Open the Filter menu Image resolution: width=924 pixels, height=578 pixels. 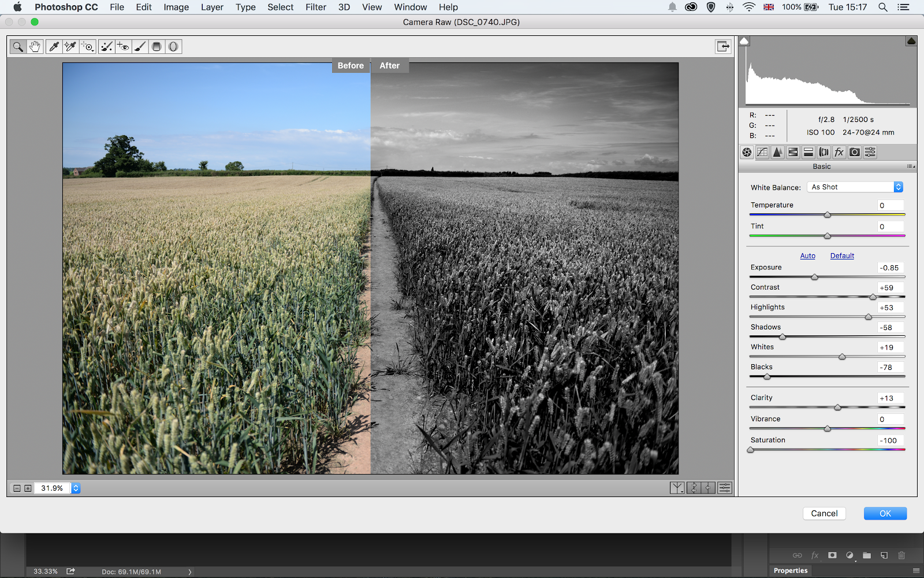point(315,7)
